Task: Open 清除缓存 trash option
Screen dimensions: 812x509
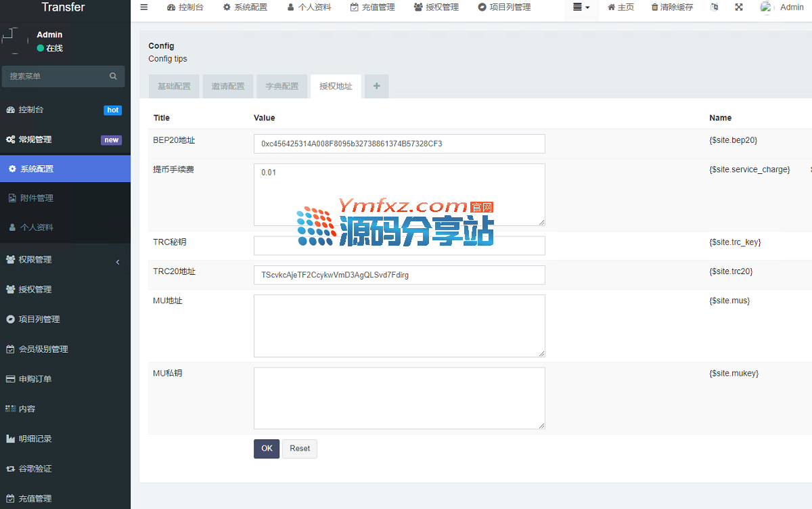Action: tap(672, 7)
